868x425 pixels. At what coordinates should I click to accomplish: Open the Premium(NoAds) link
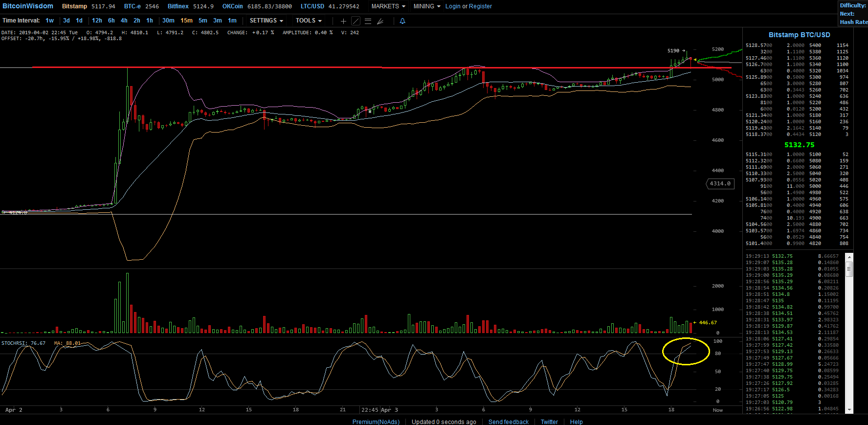(x=376, y=422)
